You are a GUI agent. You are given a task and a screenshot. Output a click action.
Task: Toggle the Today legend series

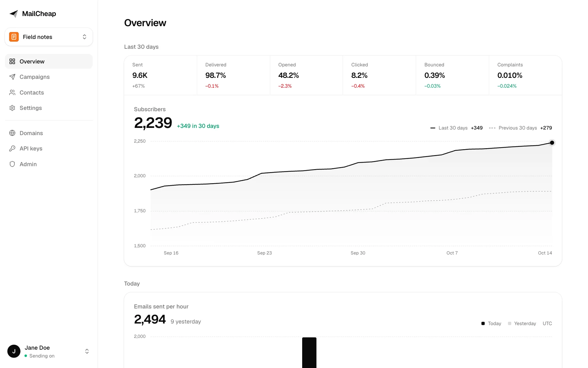click(491, 324)
